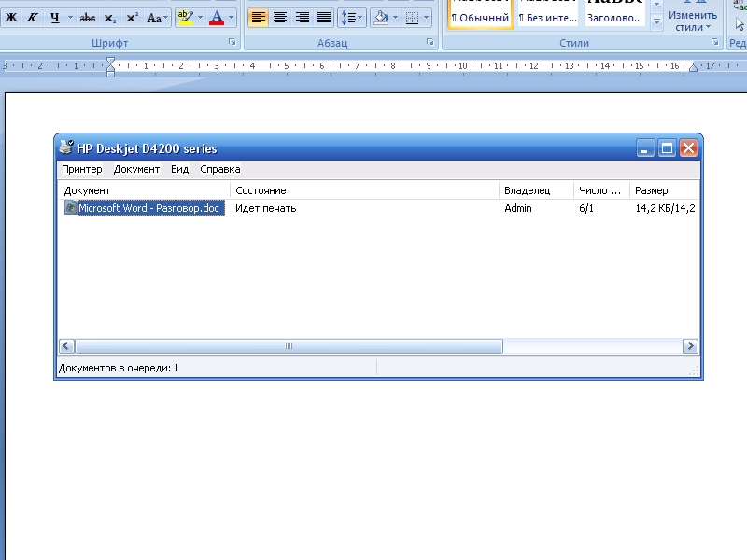The width and height of the screenshot is (747, 560).
Task: Toggle underline (Ч) formatting
Action: [54, 18]
